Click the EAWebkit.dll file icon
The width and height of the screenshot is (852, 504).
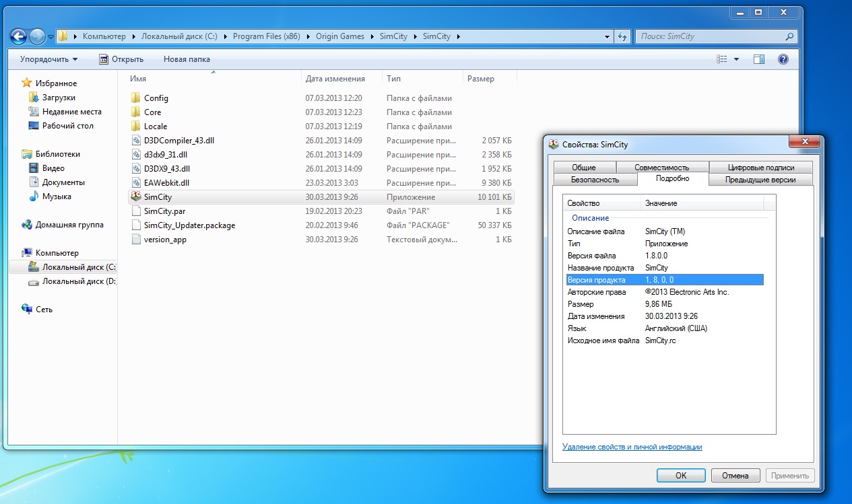pos(135,182)
